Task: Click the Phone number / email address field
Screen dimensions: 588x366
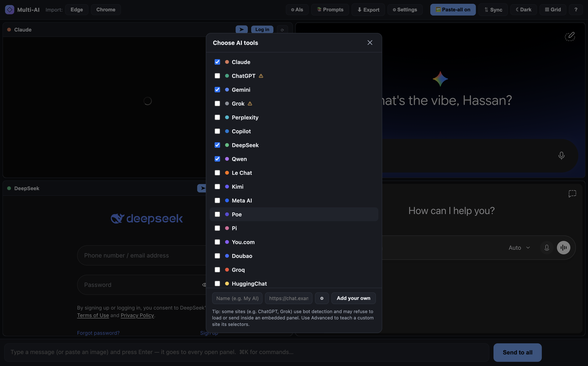Action: pos(142,256)
